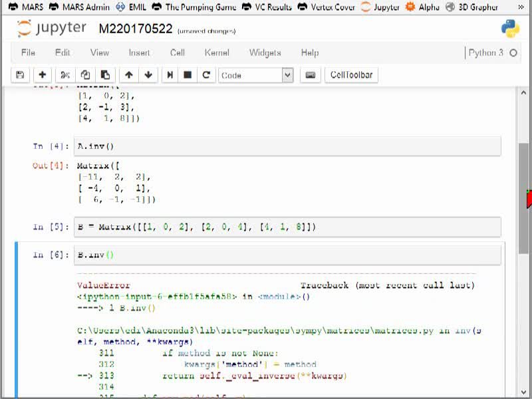Click the notebook title M220170522

coord(136,29)
